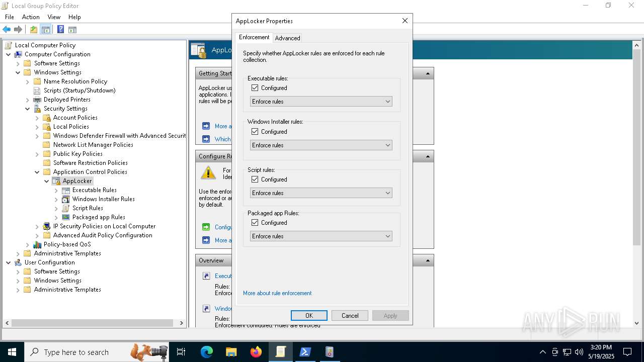Expand the Advanced Audit Policy Configuration node
This screenshot has height=362, width=644.
(x=37, y=235)
